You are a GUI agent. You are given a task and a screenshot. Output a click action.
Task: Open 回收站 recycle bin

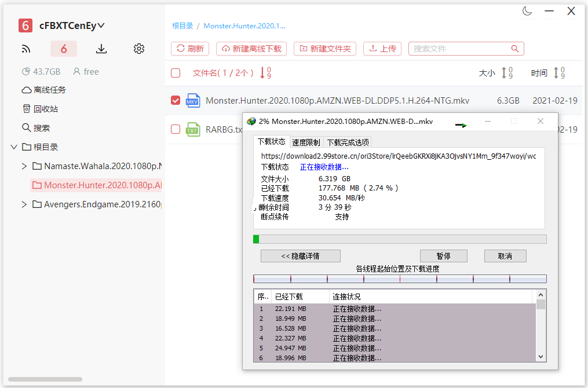(40, 109)
